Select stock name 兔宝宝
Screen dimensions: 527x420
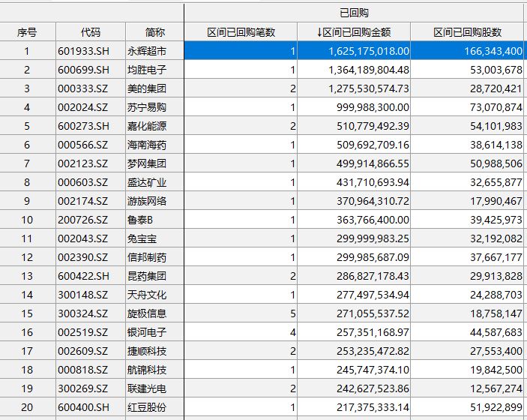[x=142, y=238]
